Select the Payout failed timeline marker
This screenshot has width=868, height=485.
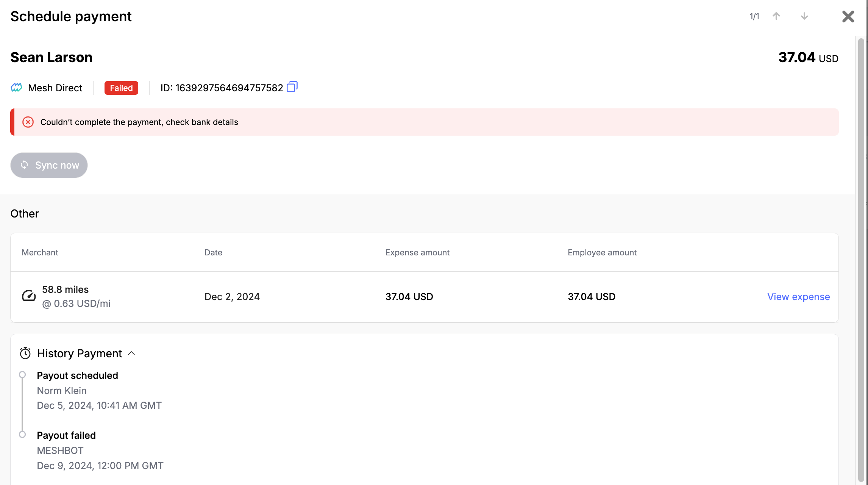point(22,435)
